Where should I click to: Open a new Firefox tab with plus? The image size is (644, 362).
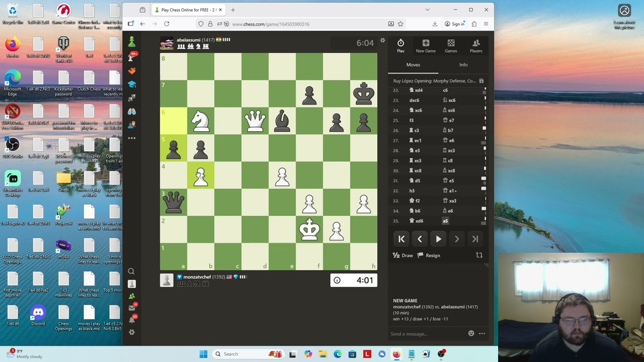[x=232, y=10]
